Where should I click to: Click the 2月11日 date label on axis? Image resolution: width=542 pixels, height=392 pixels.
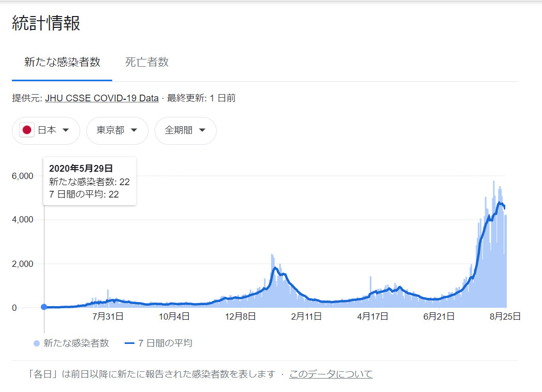click(x=307, y=316)
